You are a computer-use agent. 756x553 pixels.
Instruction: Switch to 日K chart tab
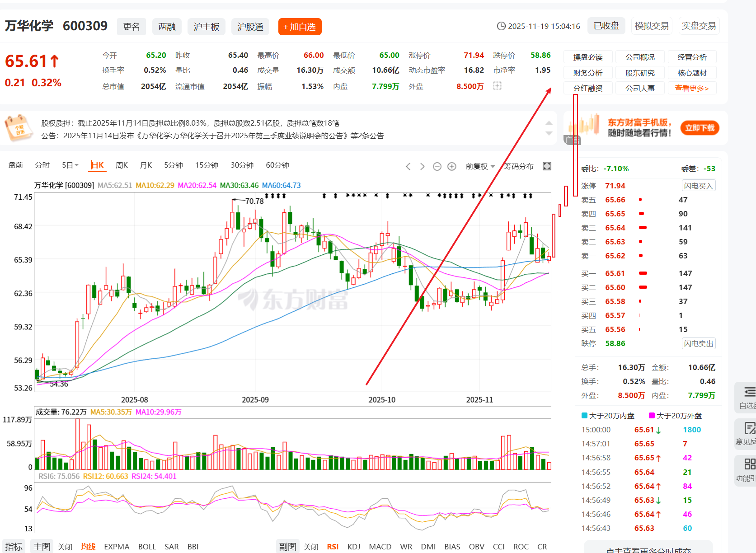[x=97, y=165]
